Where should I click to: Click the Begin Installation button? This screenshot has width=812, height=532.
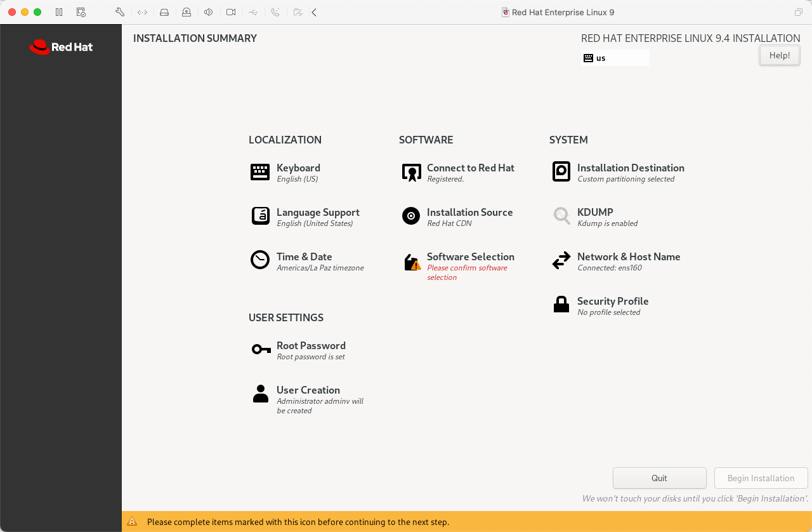click(x=761, y=478)
